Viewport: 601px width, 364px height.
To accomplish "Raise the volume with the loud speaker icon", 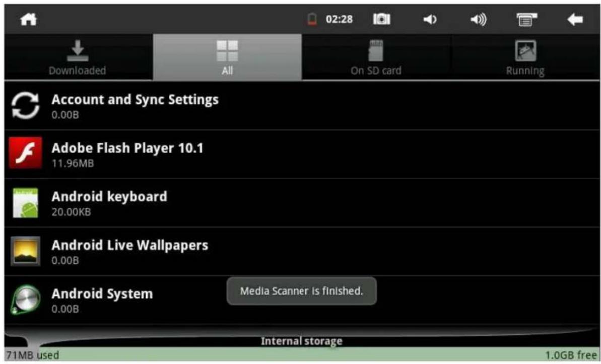I will coord(479,19).
